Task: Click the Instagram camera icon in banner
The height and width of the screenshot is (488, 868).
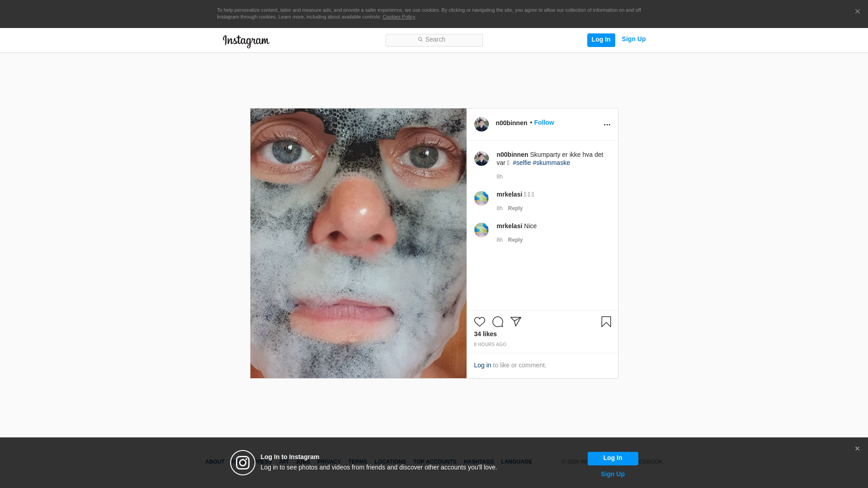Action: [x=243, y=463]
